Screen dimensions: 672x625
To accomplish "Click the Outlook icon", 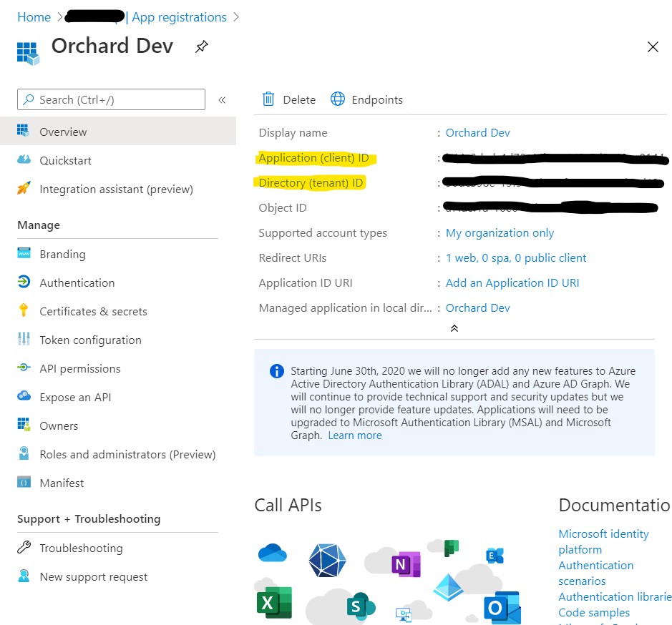I will tap(502, 608).
